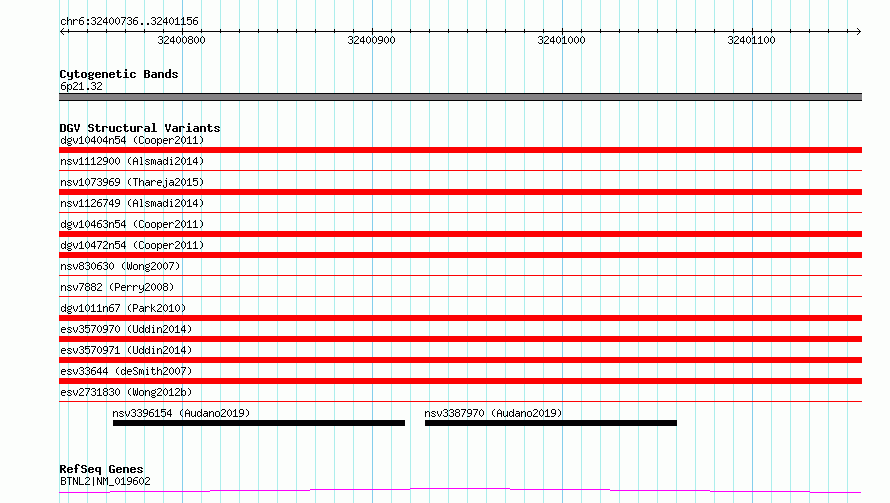Click the red bar under esv3570971

[460, 360]
